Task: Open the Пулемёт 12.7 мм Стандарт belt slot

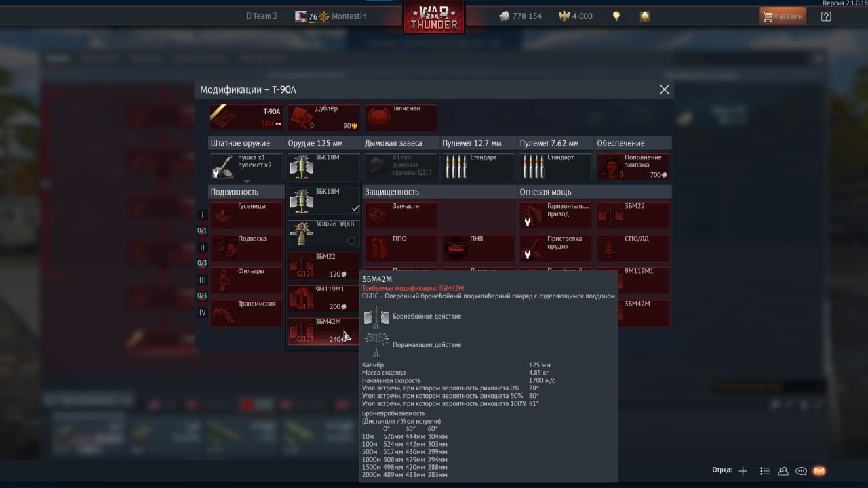Action: (x=478, y=166)
